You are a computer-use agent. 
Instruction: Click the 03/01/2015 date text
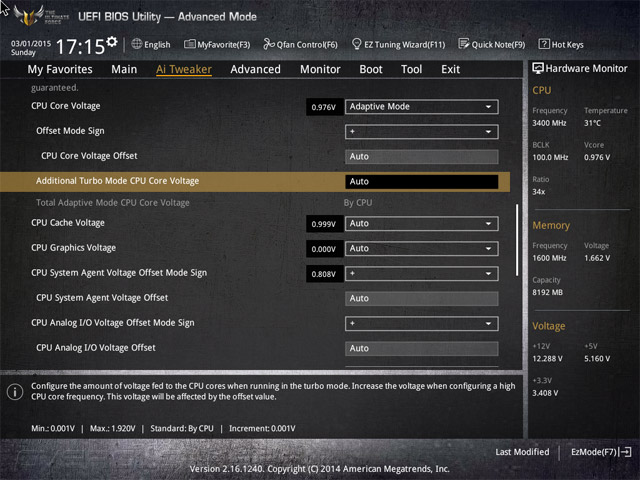coord(31,43)
